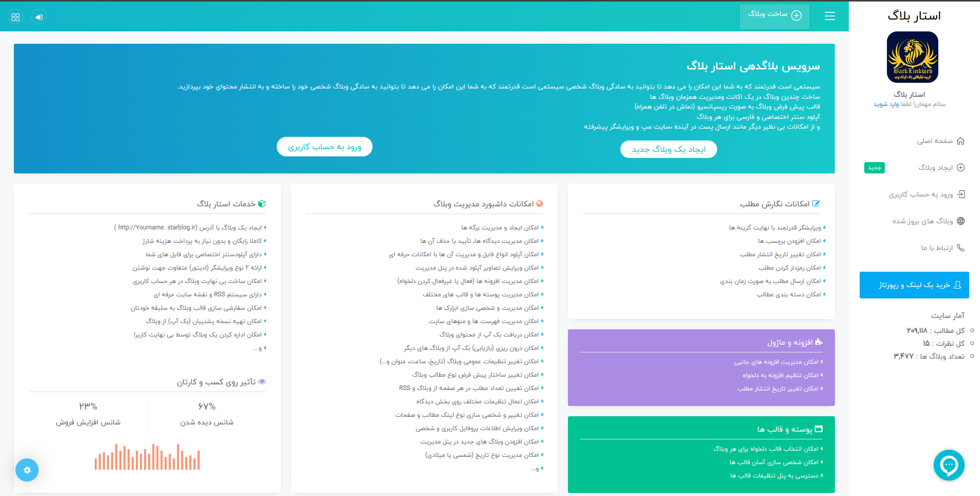Screen dimensions: 980x496
Task: Select امکان رمزدار کردن مطلب item
Action: pyautogui.click(x=790, y=268)
